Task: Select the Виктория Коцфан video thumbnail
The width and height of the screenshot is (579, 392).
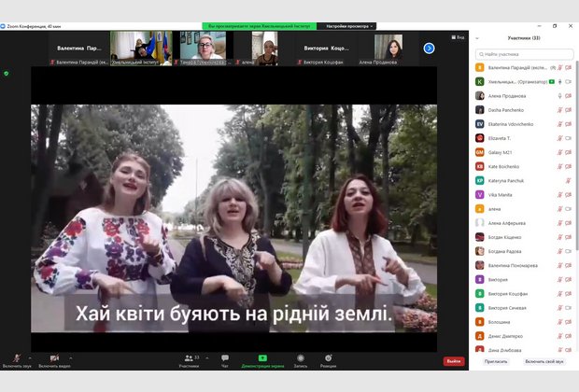Action: pyautogui.click(x=327, y=49)
